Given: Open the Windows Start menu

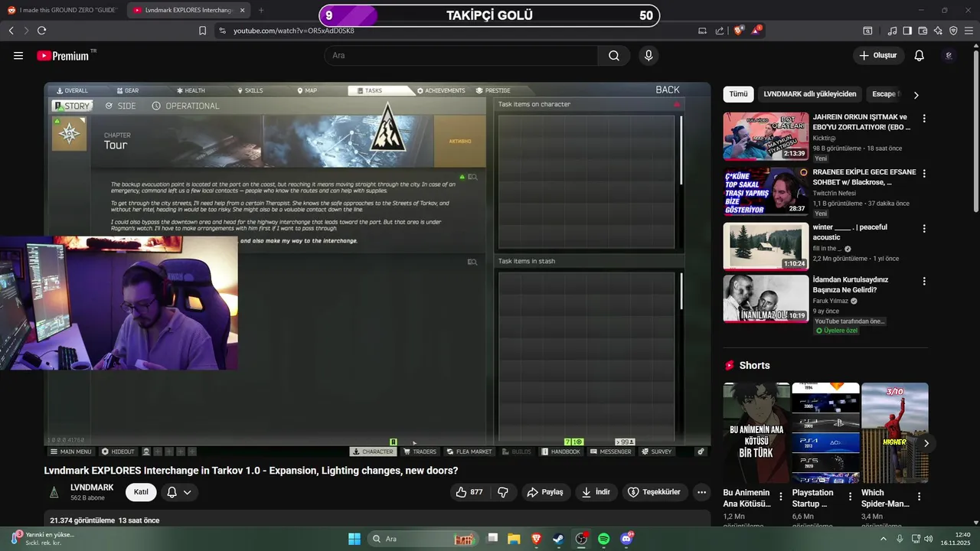Looking at the screenshot, I should 354,539.
